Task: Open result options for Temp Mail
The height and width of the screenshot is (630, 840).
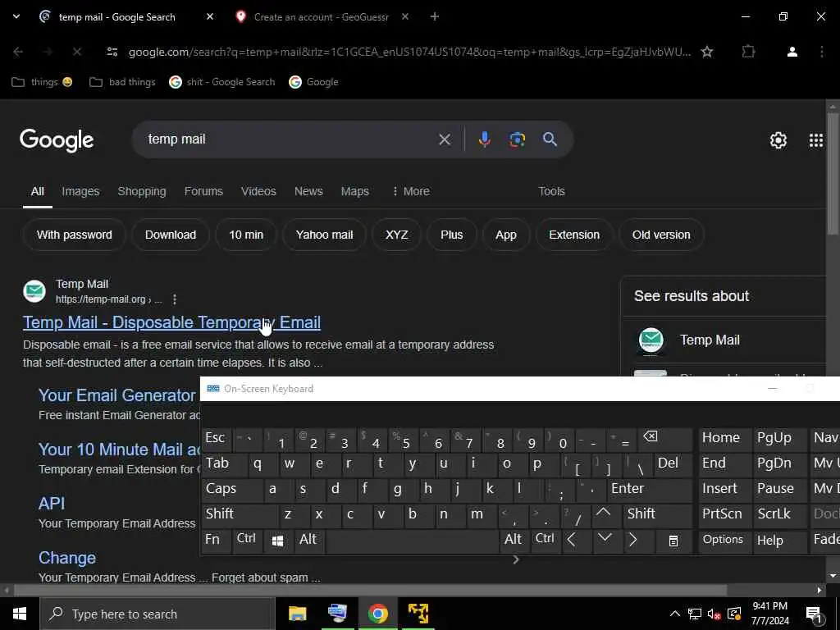Action: click(175, 299)
